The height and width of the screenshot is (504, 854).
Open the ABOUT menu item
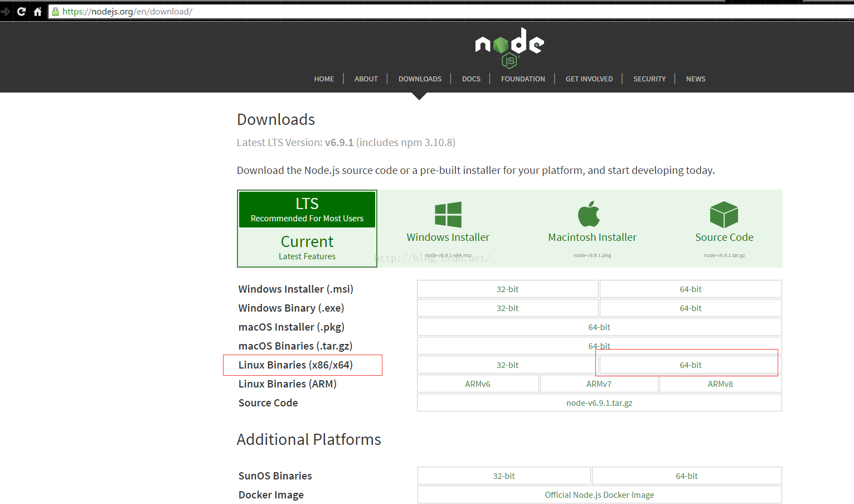point(366,79)
